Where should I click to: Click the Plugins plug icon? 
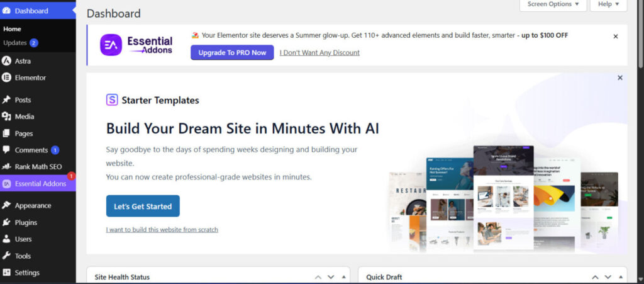point(6,222)
